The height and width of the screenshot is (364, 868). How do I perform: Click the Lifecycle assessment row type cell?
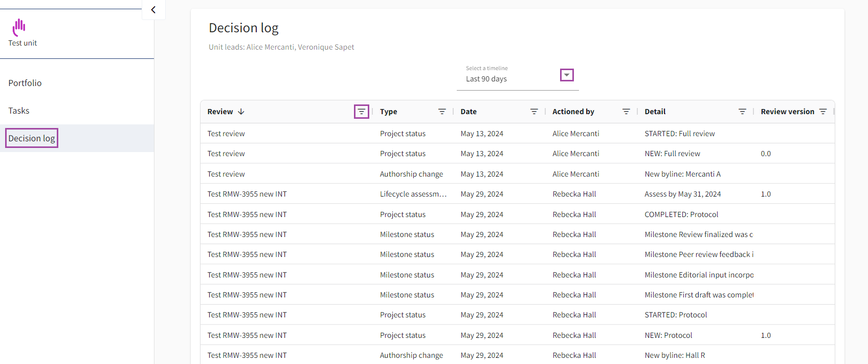(x=413, y=194)
